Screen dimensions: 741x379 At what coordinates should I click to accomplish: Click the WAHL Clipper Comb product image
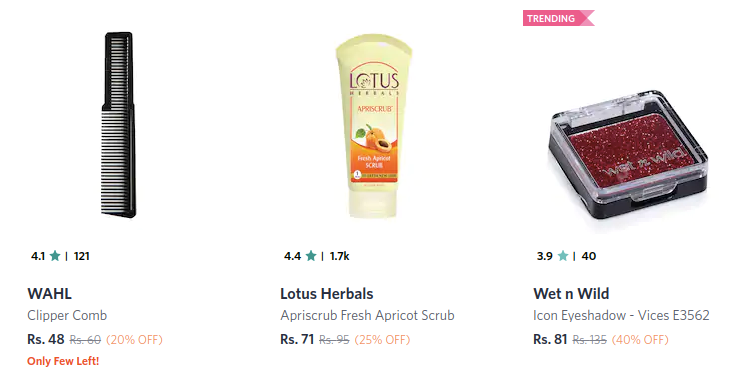[x=118, y=125]
